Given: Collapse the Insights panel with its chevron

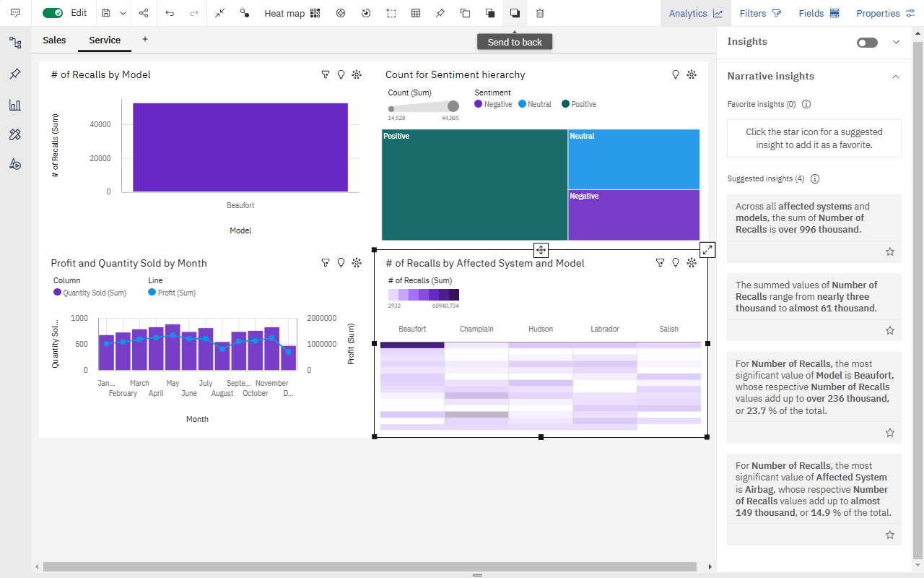Looking at the screenshot, I should pyautogui.click(x=896, y=42).
